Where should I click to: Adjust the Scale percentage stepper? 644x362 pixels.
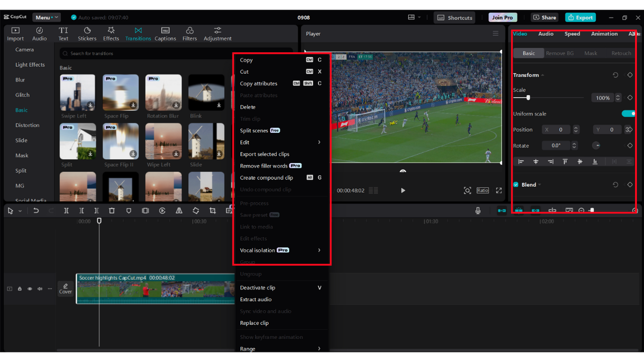618,98
